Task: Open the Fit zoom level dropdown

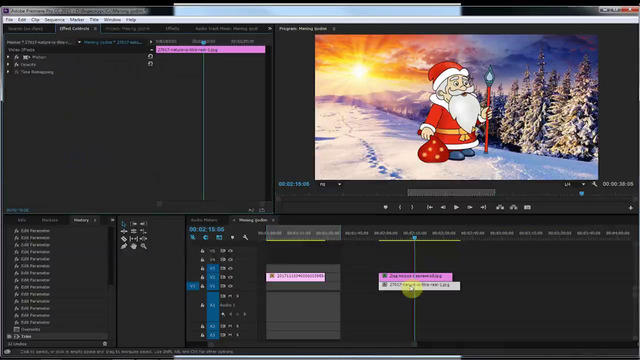Action: pos(340,184)
